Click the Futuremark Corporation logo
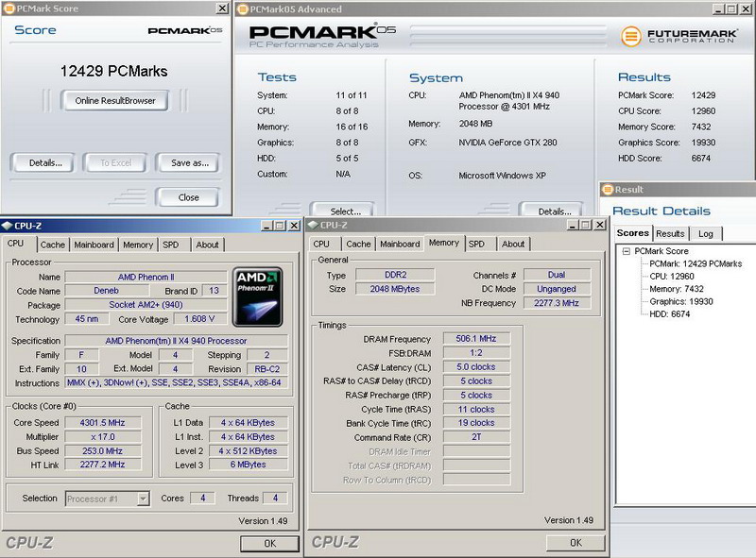 (679, 36)
